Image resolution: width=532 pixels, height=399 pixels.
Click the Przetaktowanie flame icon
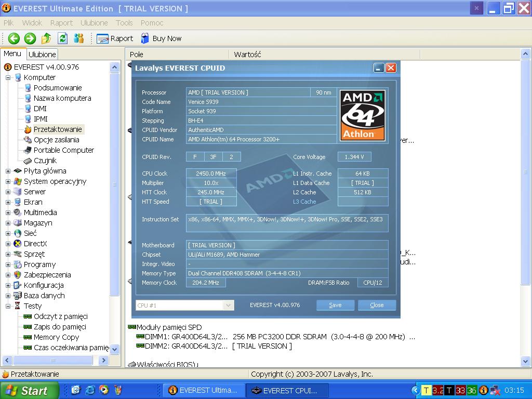[x=28, y=129]
